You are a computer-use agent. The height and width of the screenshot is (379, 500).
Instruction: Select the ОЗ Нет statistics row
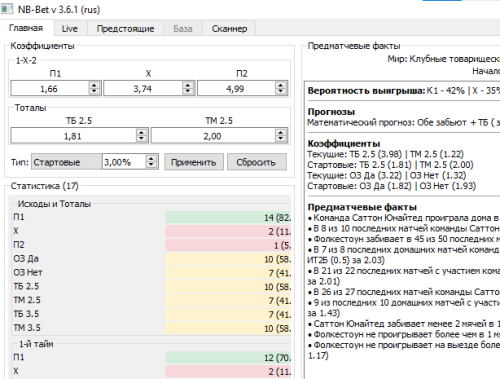[152, 273]
